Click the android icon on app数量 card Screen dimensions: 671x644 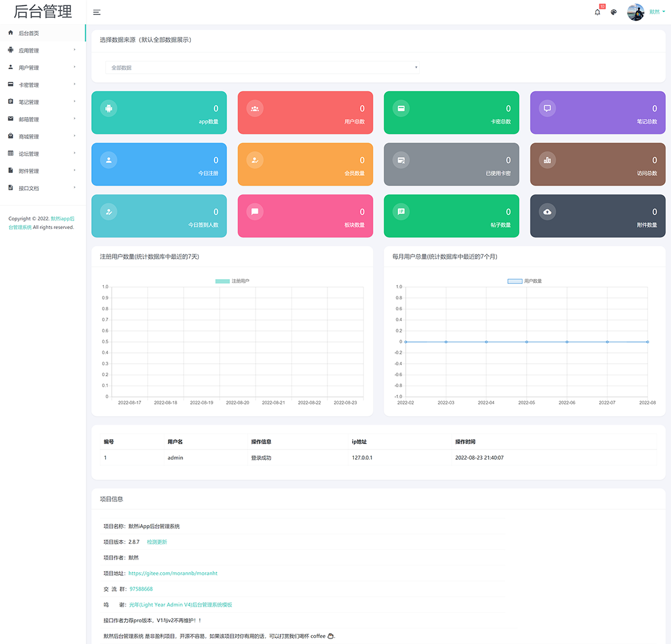click(109, 108)
